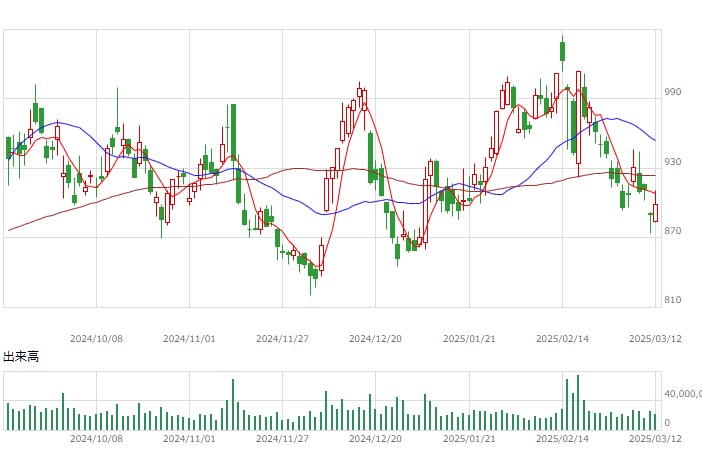This screenshot has height=455, width=702.
Task: Click the 930 price axis label
Action: [x=673, y=162]
